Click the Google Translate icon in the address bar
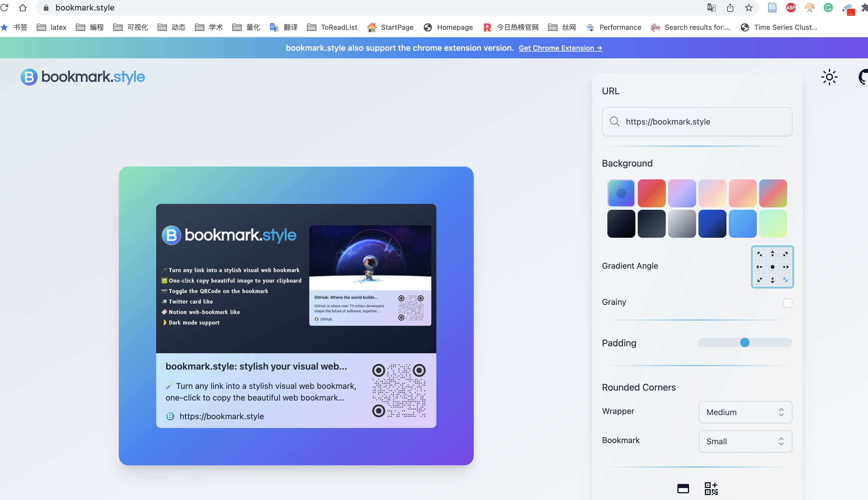 tap(711, 8)
